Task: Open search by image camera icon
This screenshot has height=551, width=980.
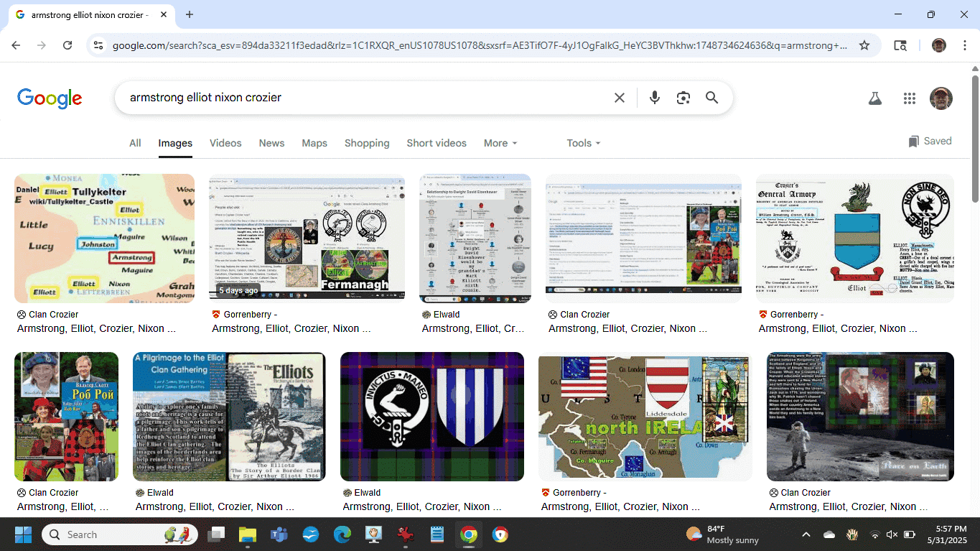Action: tap(683, 98)
